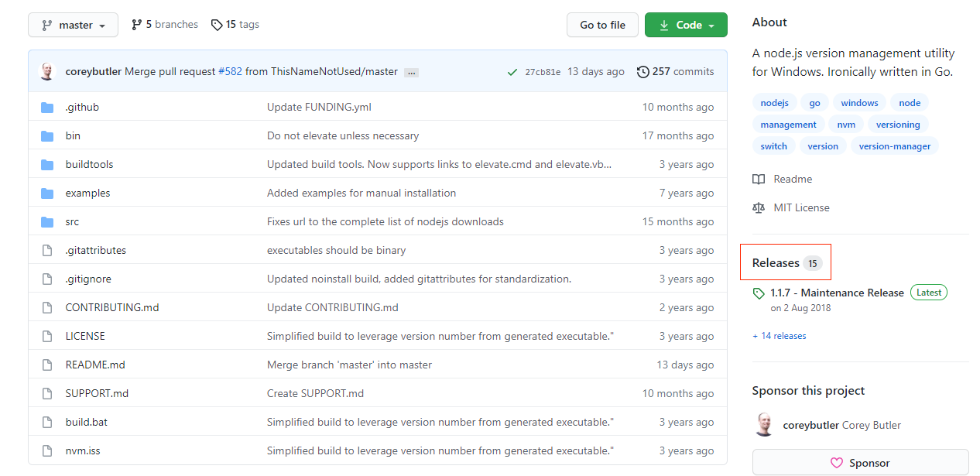This screenshot has width=980, height=476.
Task: Select the version topic tag
Action: point(823,146)
